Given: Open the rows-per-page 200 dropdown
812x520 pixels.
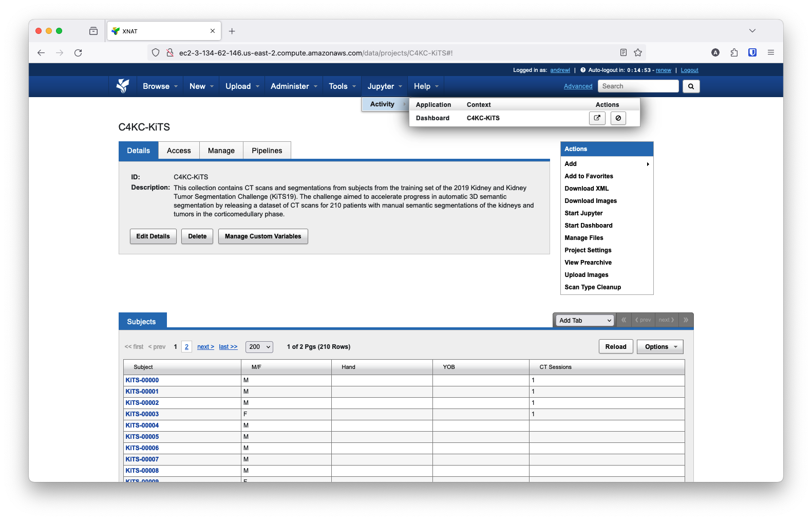Looking at the screenshot, I should click(259, 347).
